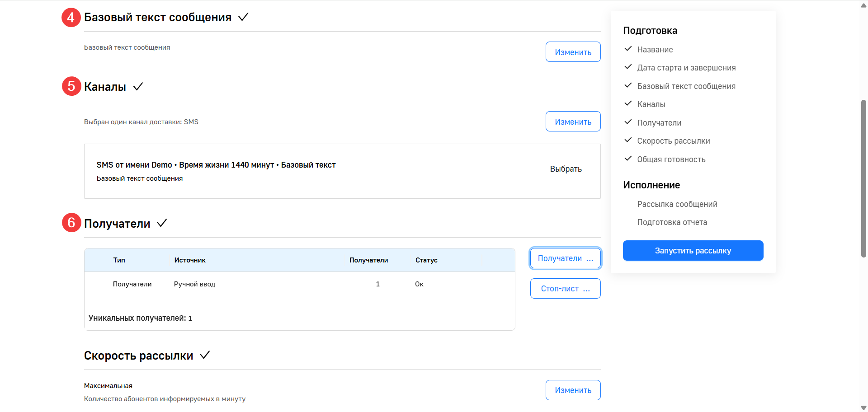Click the red step 4 badge
This screenshot has height=412, width=868.
tap(71, 18)
